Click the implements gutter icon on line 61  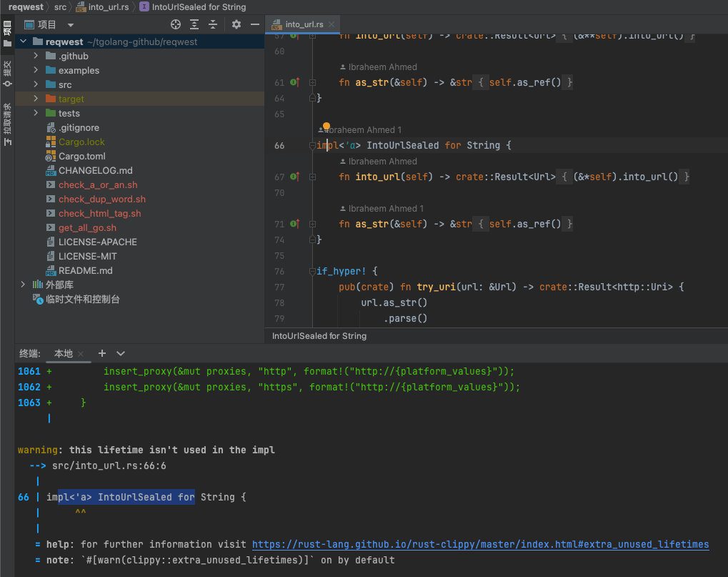tap(294, 82)
